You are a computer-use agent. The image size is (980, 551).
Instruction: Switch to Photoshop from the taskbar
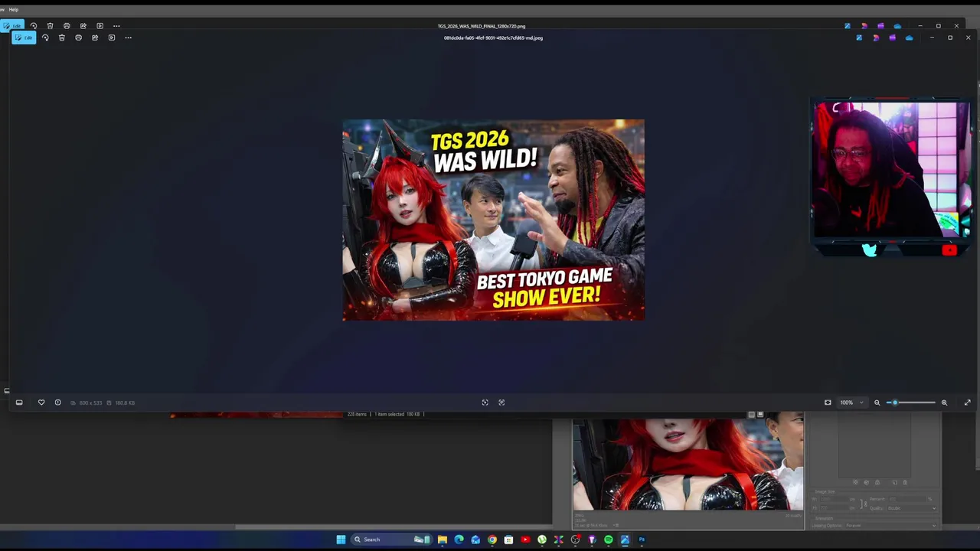click(642, 540)
